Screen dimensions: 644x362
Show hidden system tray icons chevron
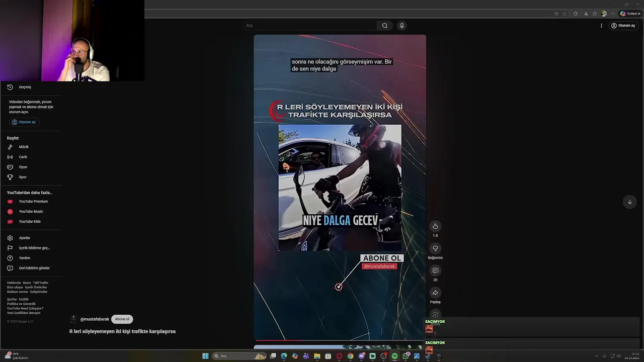tap(596, 356)
